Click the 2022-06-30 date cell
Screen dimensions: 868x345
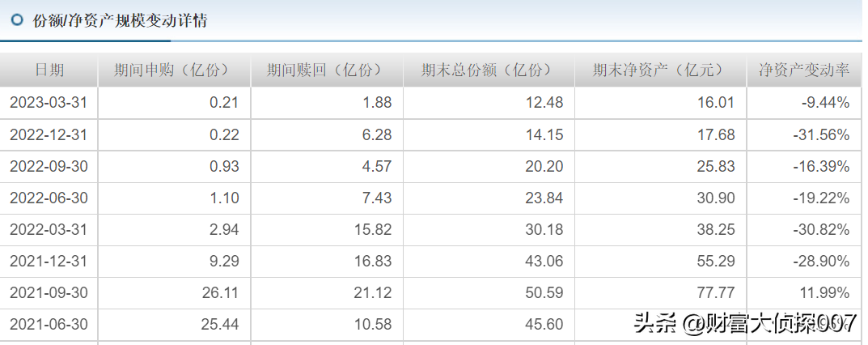tap(49, 198)
